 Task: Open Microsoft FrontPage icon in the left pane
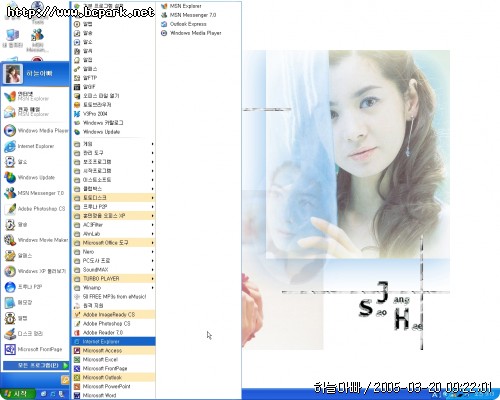tap(10, 349)
